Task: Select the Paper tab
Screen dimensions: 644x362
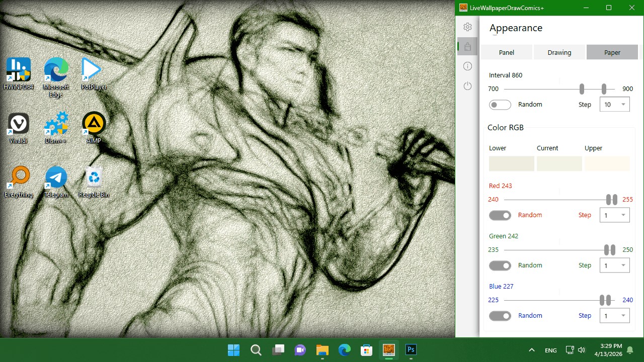Action: click(x=612, y=52)
